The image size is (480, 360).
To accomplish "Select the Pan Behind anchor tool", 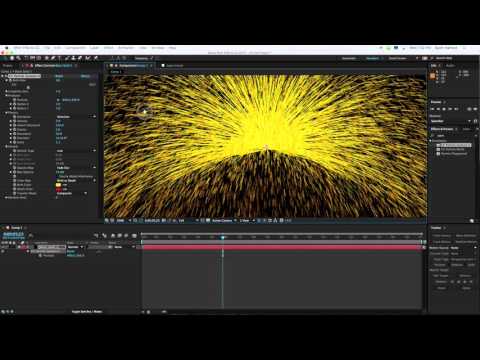I will 39,58.
